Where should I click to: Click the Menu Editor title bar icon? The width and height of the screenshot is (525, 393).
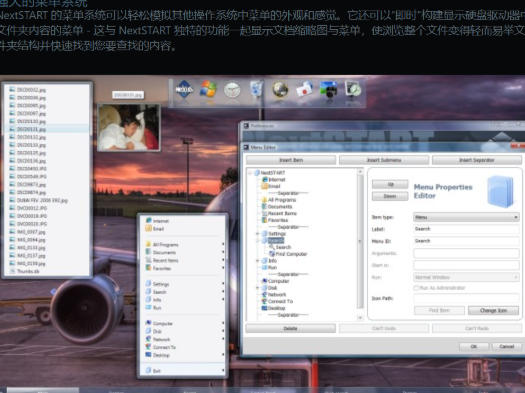pos(246,147)
